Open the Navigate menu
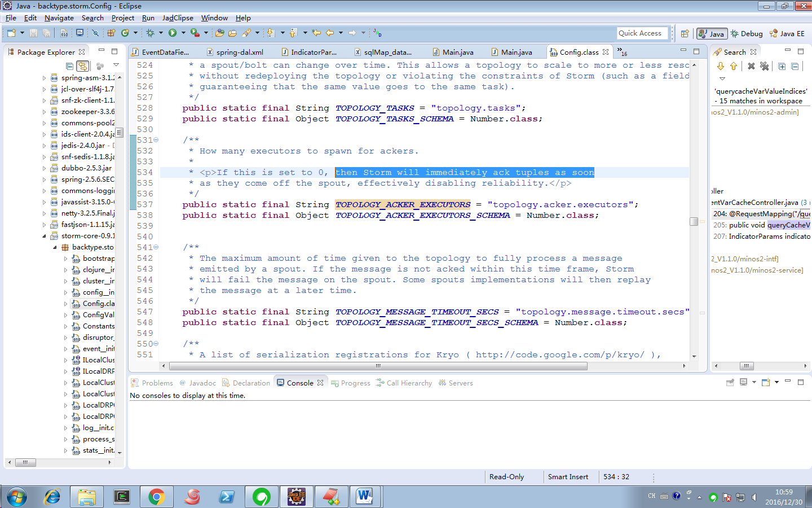The width and height of the screenshot is (812, 508). point(59,18)
